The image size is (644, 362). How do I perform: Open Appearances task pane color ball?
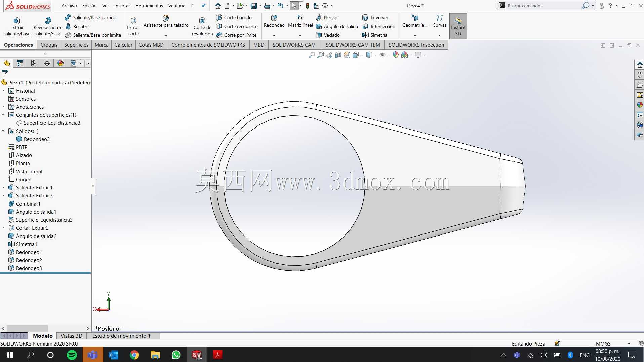(640, 105)
